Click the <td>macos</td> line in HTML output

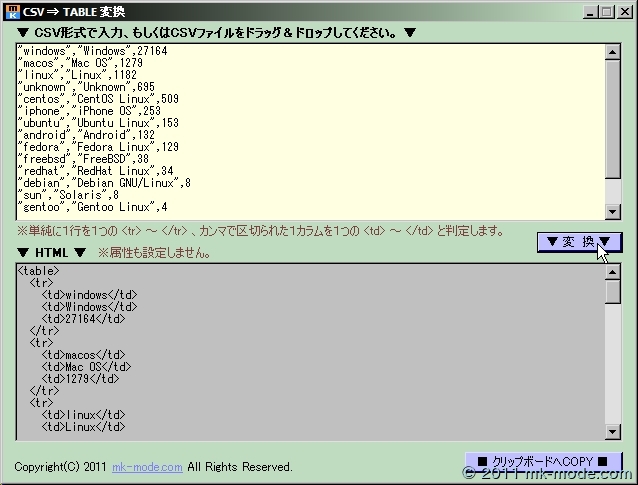(83, 355)
